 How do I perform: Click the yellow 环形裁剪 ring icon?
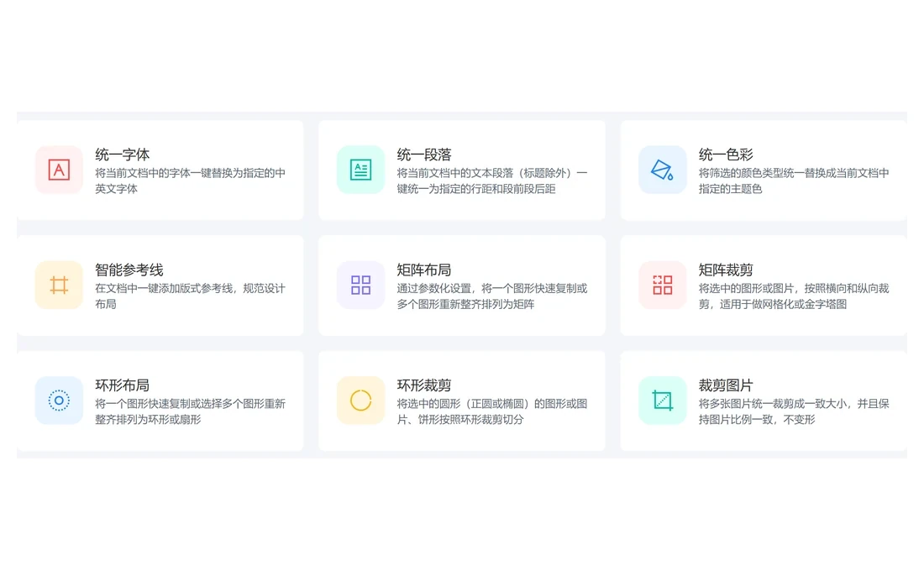pyautogui.click(x=360, y=401)
